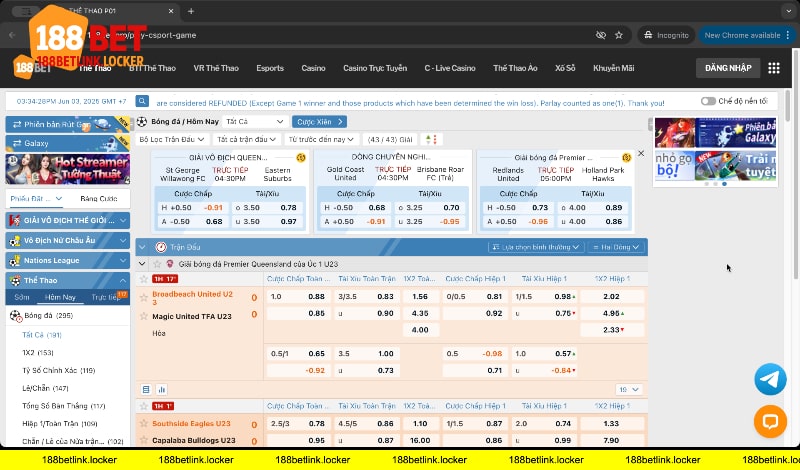Screen dimensions: 800x470
Task: Open the Bộ Lọc Trận Đấu dropdown
Action: pos(171,139)
